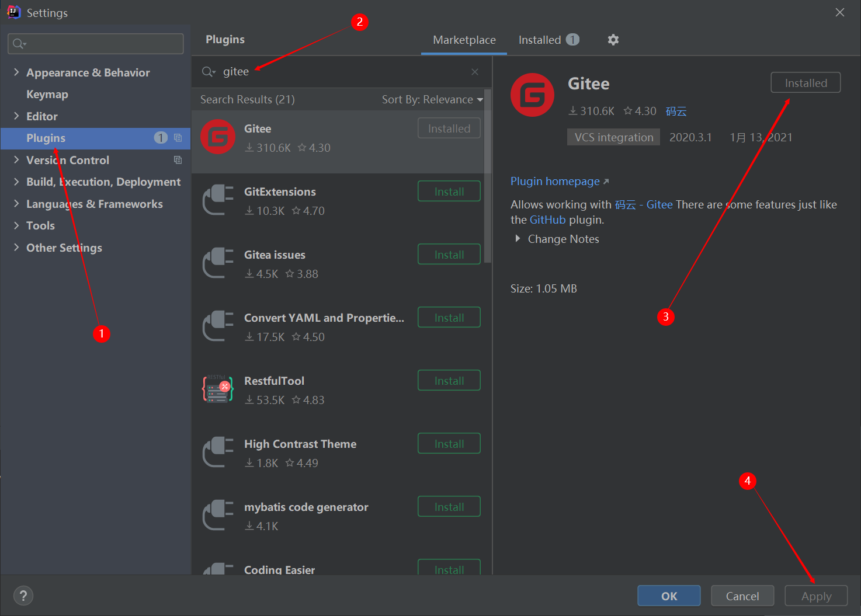Click the Apply button
861x616 pixels.
tap(816, 596)
